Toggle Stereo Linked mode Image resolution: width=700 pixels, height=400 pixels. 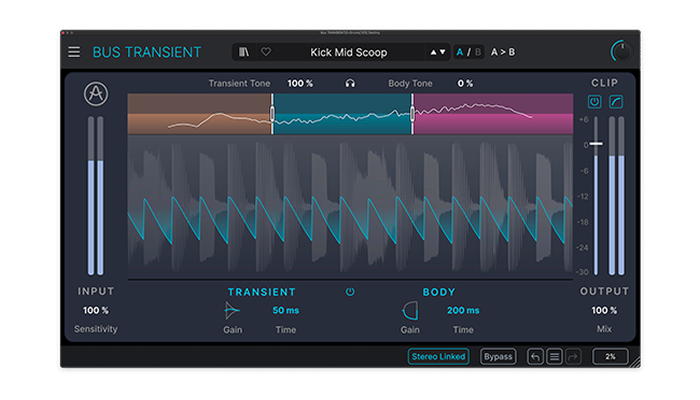tap(437, 356)
